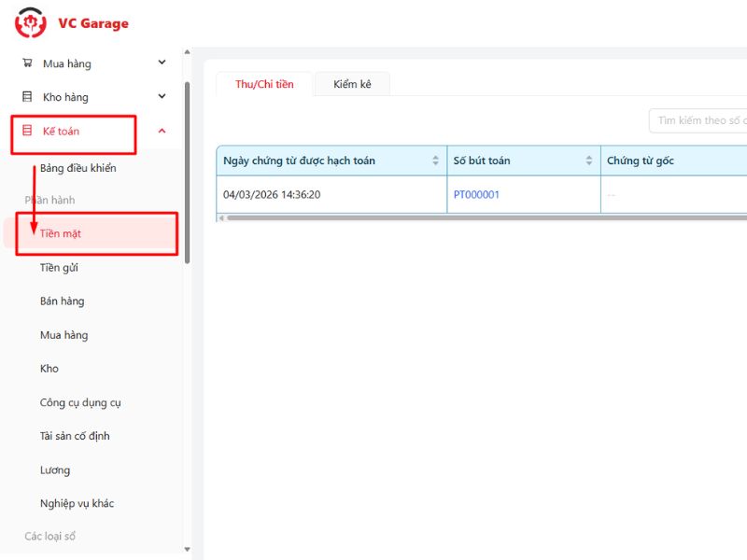Click the VC Garage logo icon
747x560 pixels.
pyautogui.click(x=31, y=22)
